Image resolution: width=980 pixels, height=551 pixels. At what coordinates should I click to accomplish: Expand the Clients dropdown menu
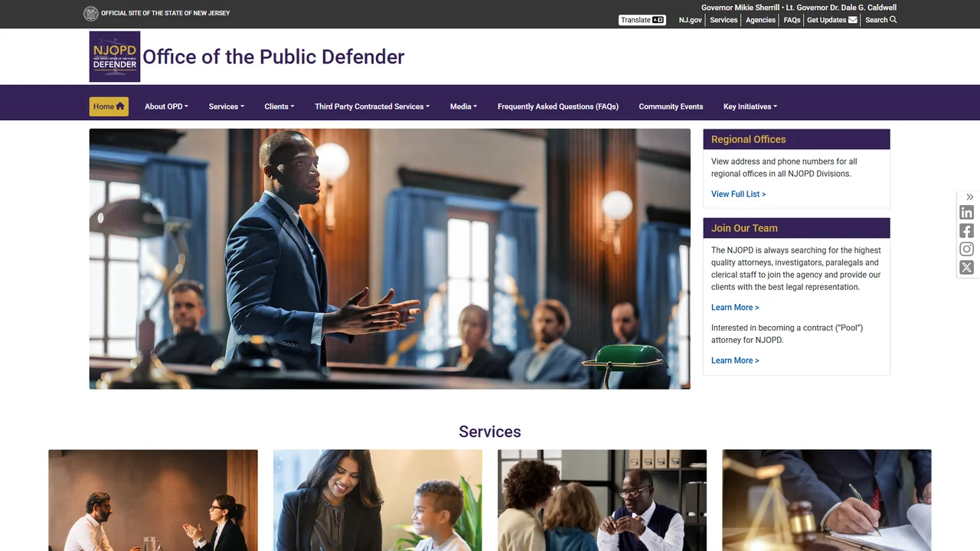[x=279, y=106]
